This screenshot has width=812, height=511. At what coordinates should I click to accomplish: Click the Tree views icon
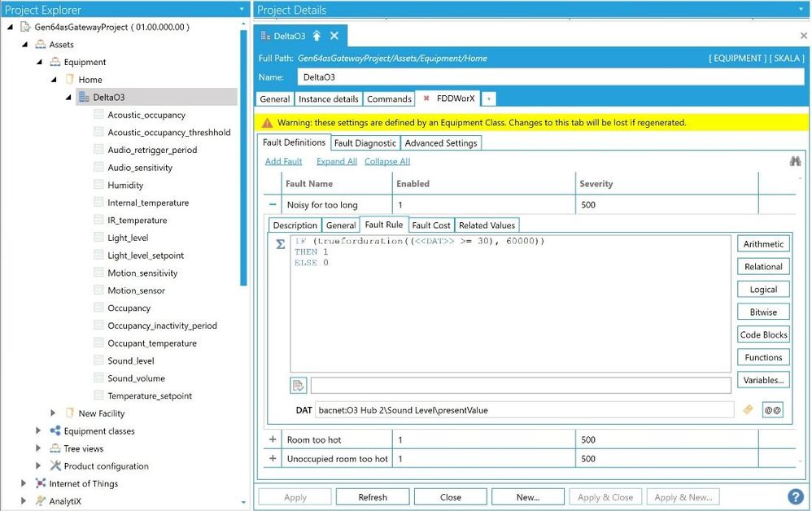click(55, 448)
